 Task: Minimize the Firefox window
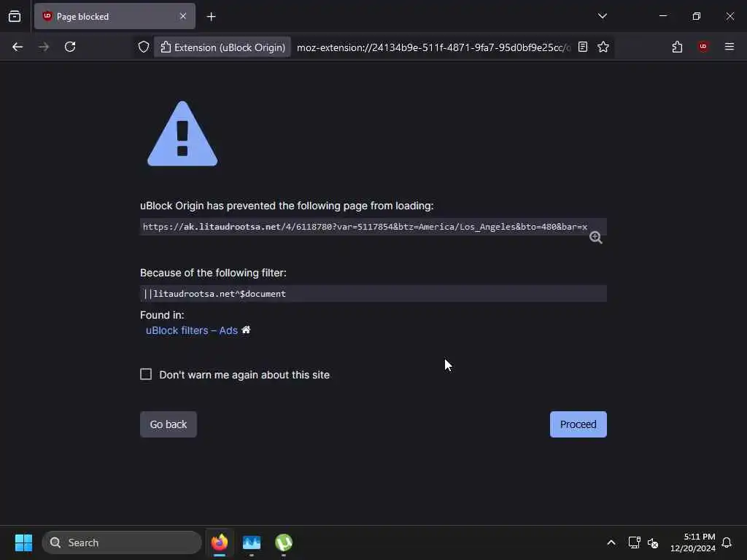pyautogui.click(x=663, y=16)
